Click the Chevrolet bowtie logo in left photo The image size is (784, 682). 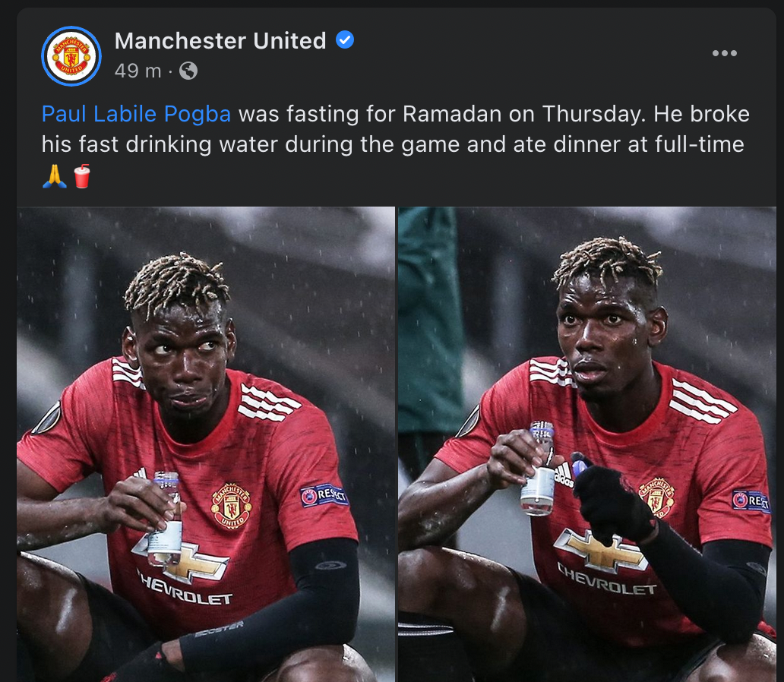pos(182,558)
